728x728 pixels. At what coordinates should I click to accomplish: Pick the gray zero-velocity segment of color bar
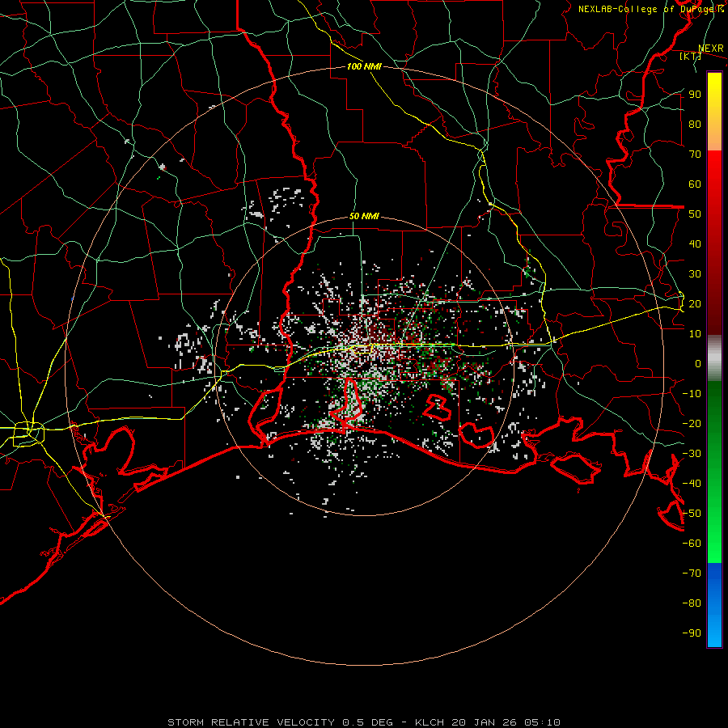tap(714, 358)
